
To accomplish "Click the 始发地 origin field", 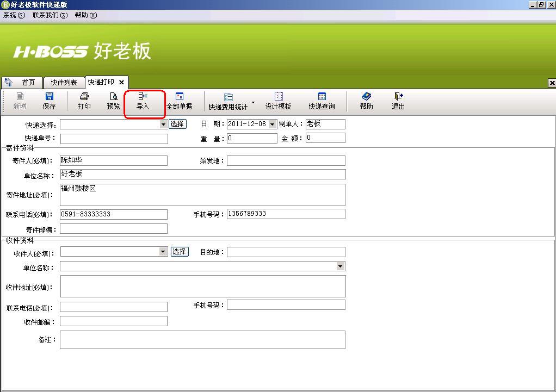I will pyautogui.click(x=286, y=160).
